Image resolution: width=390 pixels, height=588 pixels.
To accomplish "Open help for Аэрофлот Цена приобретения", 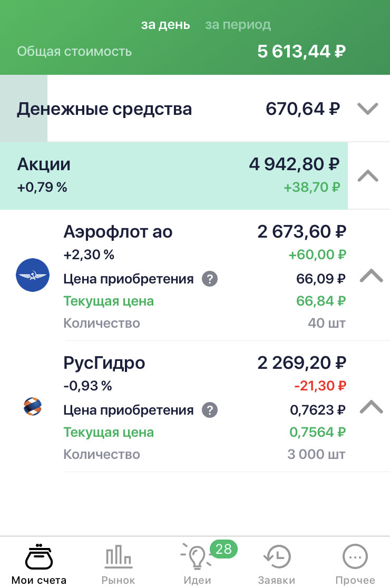I will (x=210, y=279).
